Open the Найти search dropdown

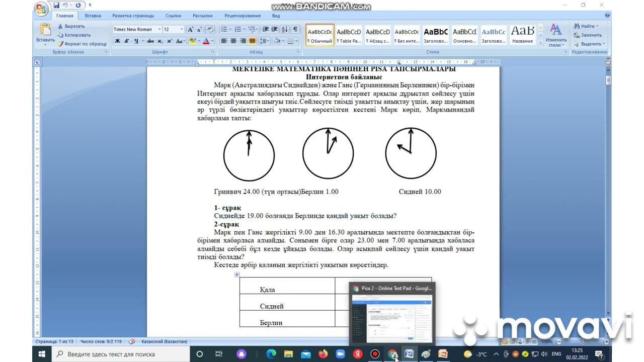coord(587,26)
